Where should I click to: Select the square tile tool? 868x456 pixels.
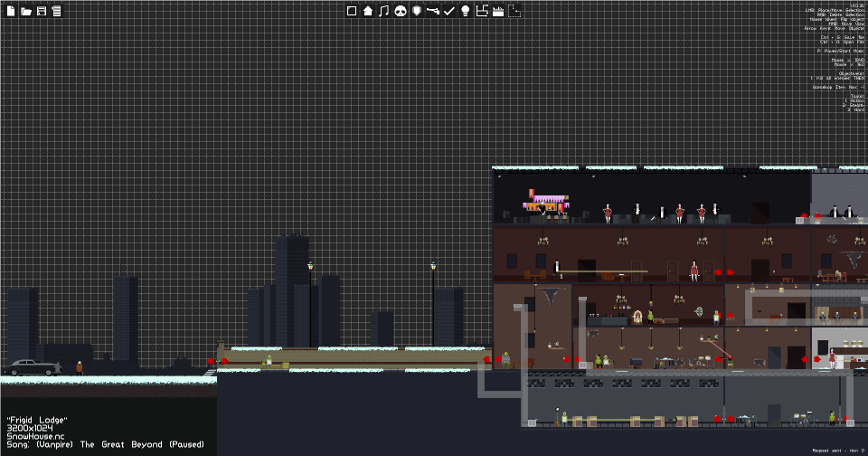351,11
